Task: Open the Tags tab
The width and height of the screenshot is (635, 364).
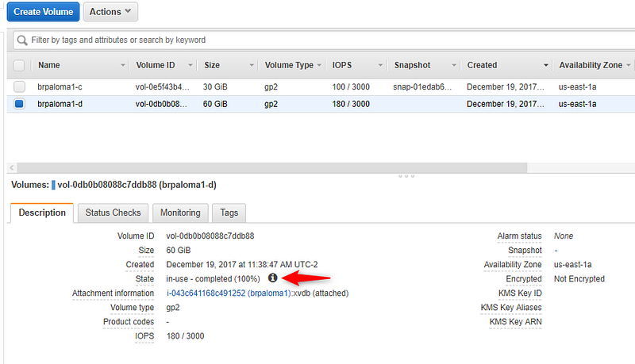Action: tap(229, 213)
